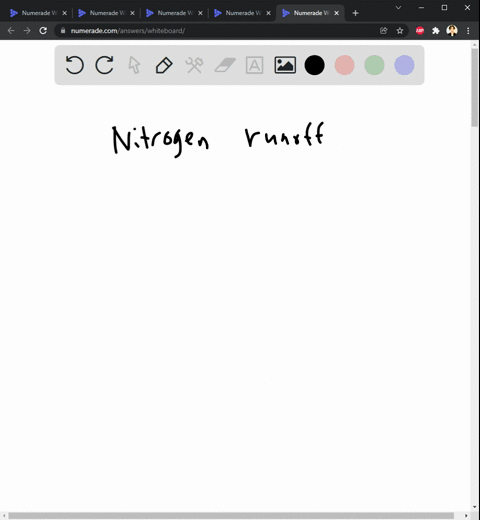Screen dimensions: 480x520
Task: Open a new browser tab
Action: click(355, 13)
